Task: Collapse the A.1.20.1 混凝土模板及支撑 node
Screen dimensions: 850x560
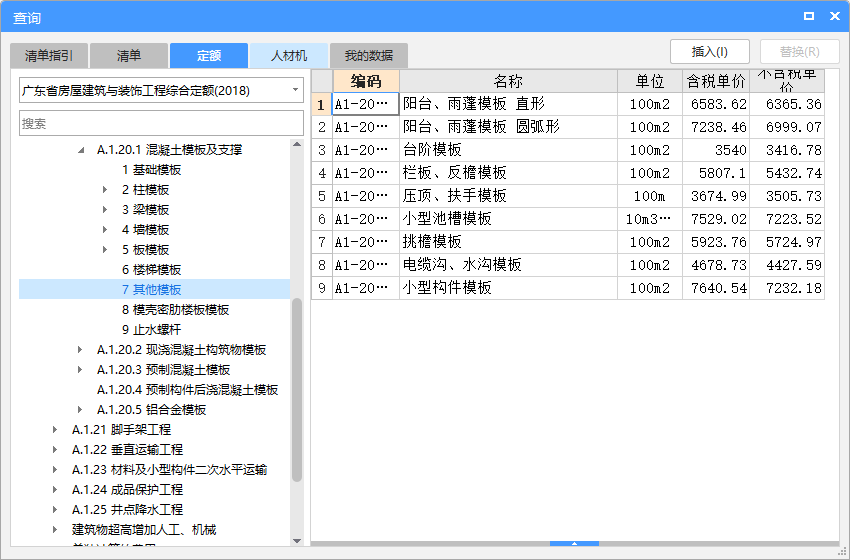Action: click(81, 150)
